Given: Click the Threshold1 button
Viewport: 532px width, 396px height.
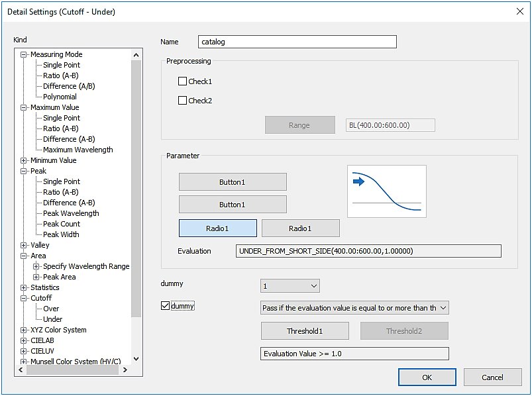Looking at the screenshot, I should [305, 331].
